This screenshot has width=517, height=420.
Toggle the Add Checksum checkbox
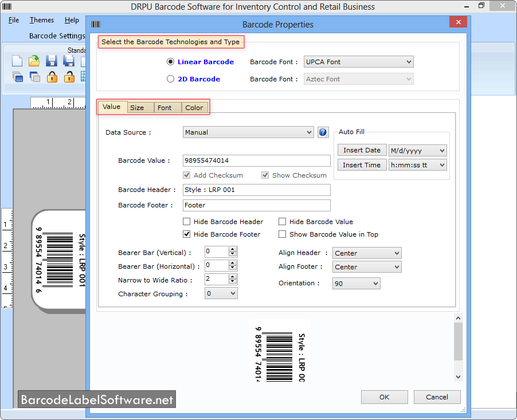coord(187,175)
